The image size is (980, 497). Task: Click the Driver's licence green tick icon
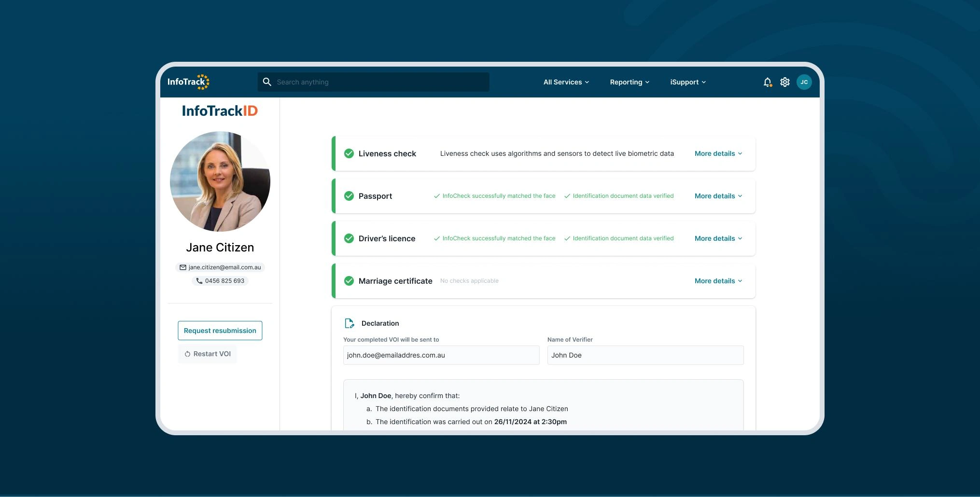click(x=349, y=238)
